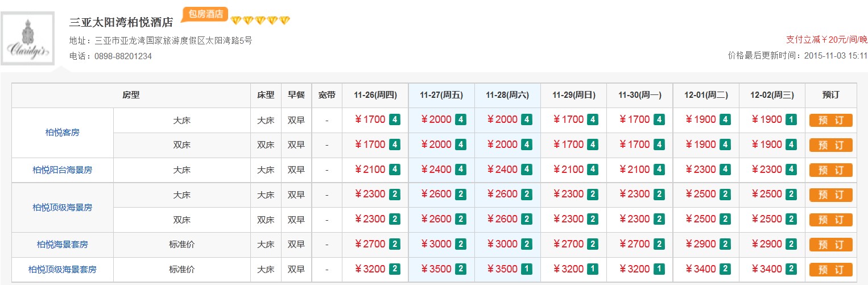This screenshot has height=285, width=868.
Task: Book the 柏悦顶级海景套房 via 预订
Action: point(830,270)
